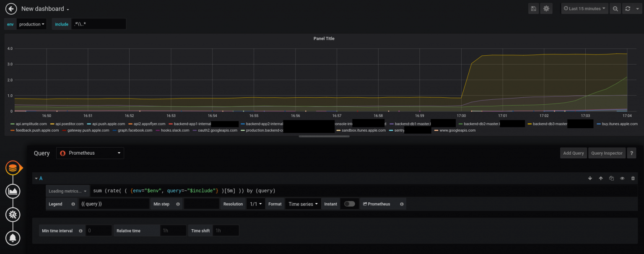Viewport: 644px width, 254px height.
Task: Open the Query Inspector
Action: tap(607, 153)
